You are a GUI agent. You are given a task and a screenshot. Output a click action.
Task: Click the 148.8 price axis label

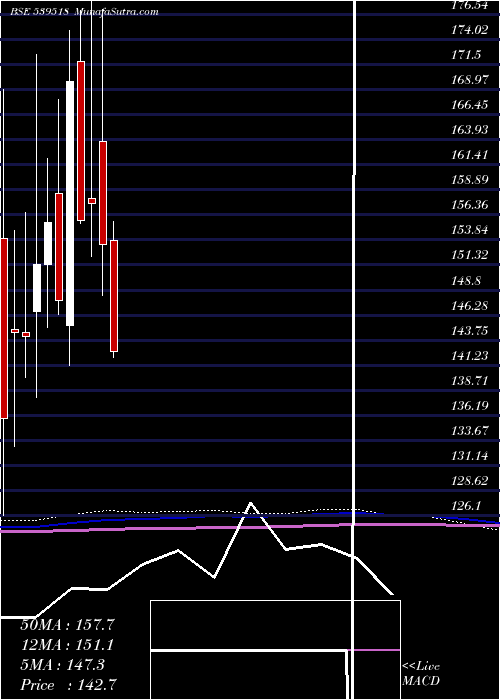[466, 281]
